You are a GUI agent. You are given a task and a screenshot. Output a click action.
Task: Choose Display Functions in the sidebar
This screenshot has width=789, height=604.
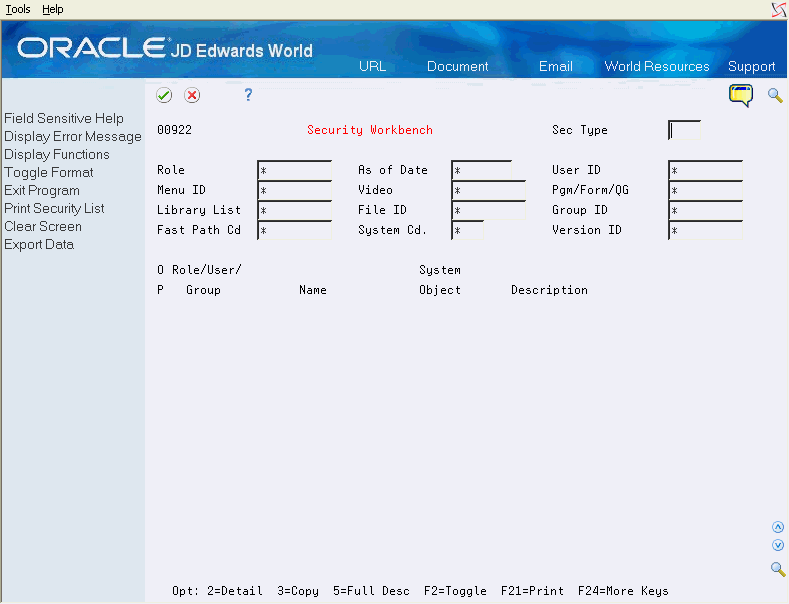(57, 155)
